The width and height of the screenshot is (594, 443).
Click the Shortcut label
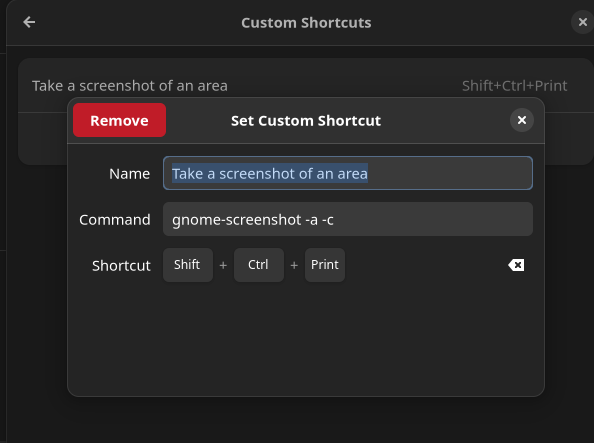pyautogui.click(x=121, y=266)
